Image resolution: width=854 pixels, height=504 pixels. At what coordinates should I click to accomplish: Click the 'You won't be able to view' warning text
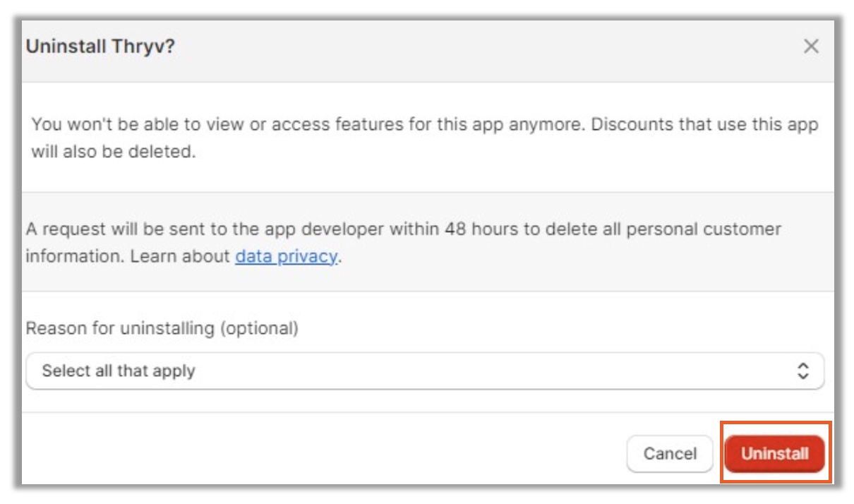[425, 138]
